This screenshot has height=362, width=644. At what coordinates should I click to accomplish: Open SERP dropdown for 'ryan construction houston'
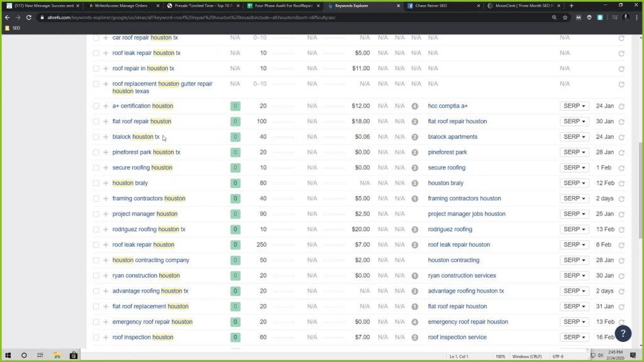(574, 275)
